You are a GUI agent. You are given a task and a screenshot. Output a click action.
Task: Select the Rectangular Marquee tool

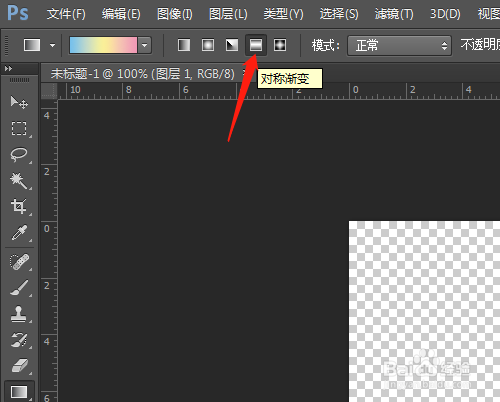click(x=19, y=128)
